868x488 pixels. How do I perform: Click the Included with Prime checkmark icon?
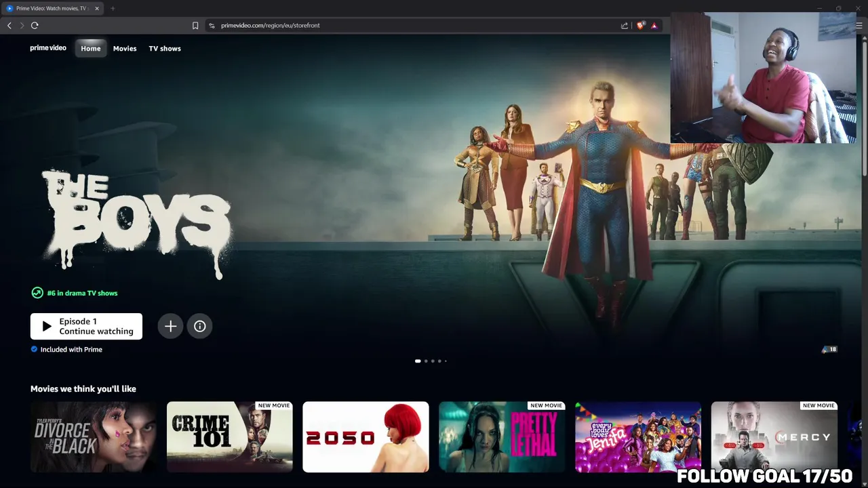click(34, 349)
